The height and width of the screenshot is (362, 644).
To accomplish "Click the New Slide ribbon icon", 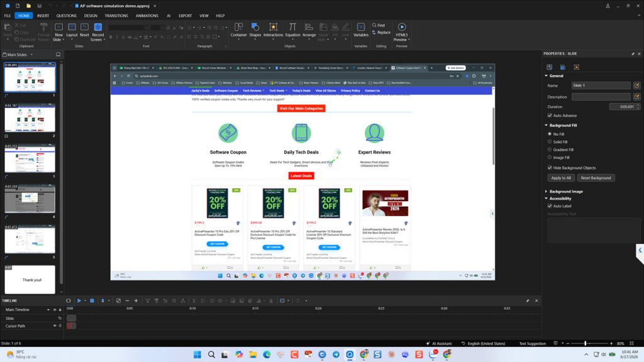I will 58,28.
